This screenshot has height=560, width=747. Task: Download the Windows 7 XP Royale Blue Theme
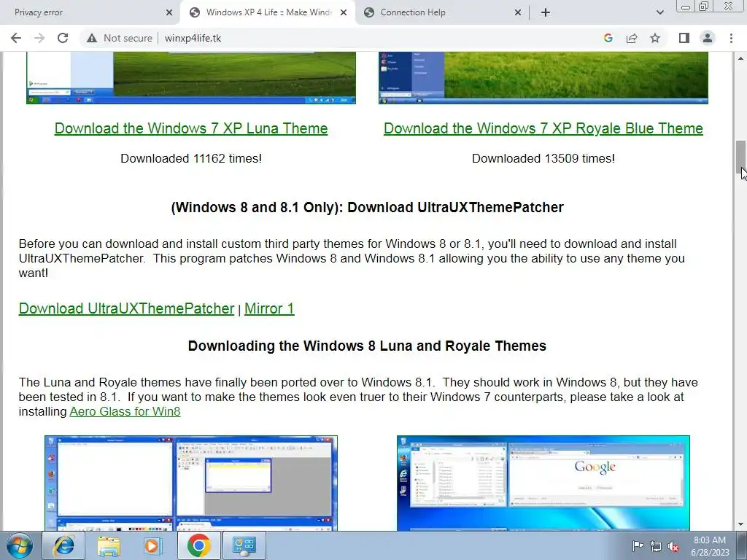pos(543,128)
